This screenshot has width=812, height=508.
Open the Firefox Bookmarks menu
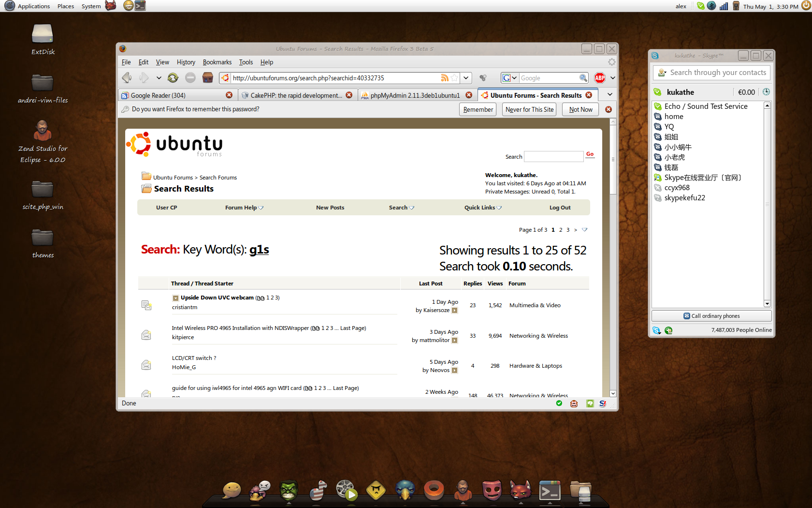pos(217,62)
